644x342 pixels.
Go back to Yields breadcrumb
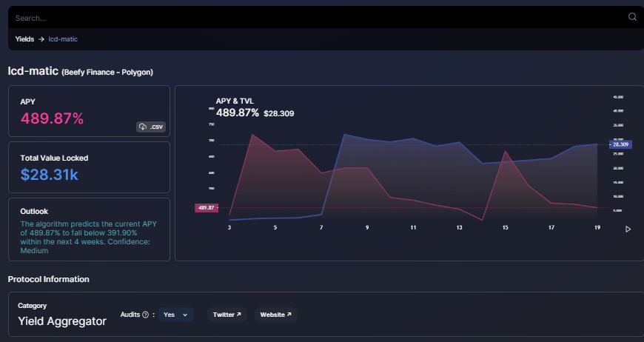click(x=24, y=39)
